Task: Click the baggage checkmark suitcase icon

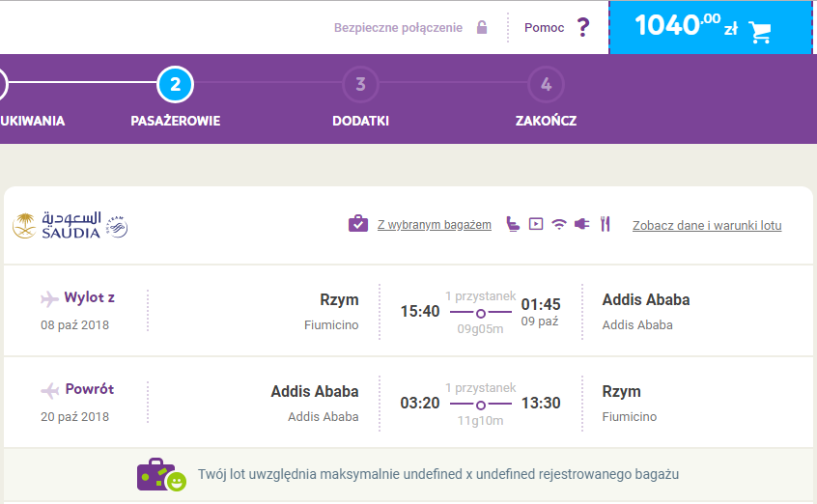Action: coord(358,224)
